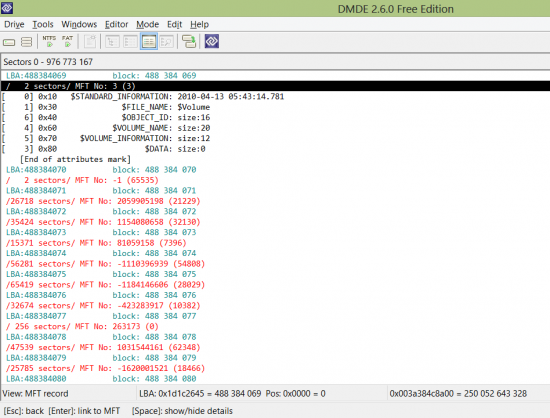The width and height of the screenshot is (550, 418).
Task: Click the $OBJECT_ID size:16 row
Action: [x=106, y=117]
